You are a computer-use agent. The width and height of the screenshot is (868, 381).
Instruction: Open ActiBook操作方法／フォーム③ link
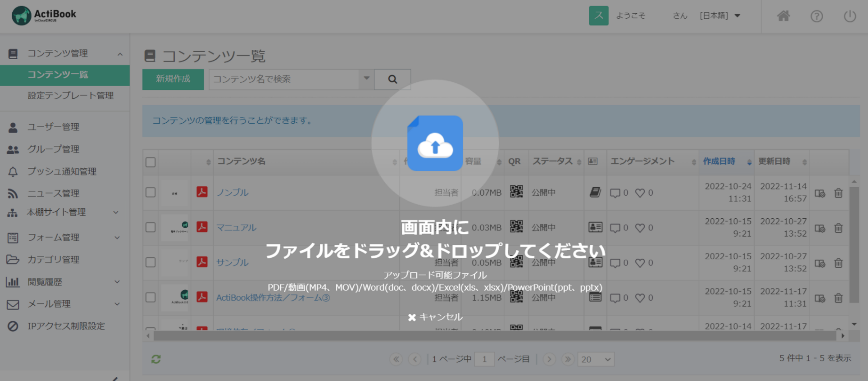point(273,297)
